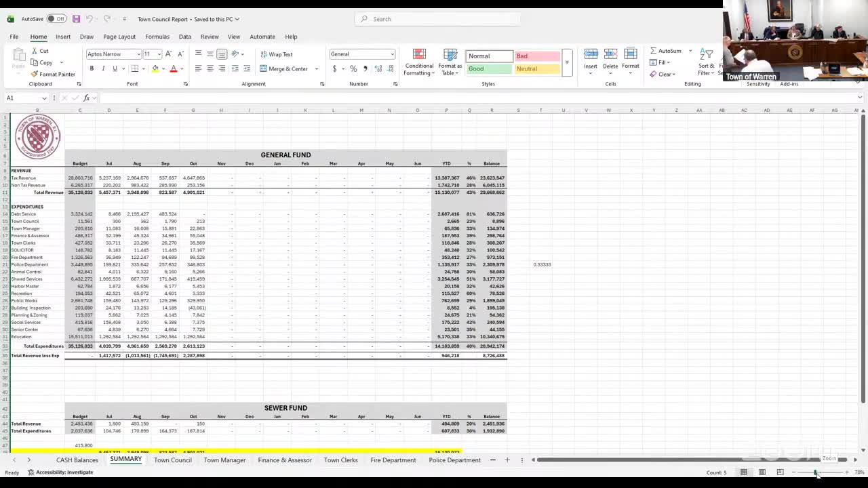Open the text orientation options

click(236, 54)
